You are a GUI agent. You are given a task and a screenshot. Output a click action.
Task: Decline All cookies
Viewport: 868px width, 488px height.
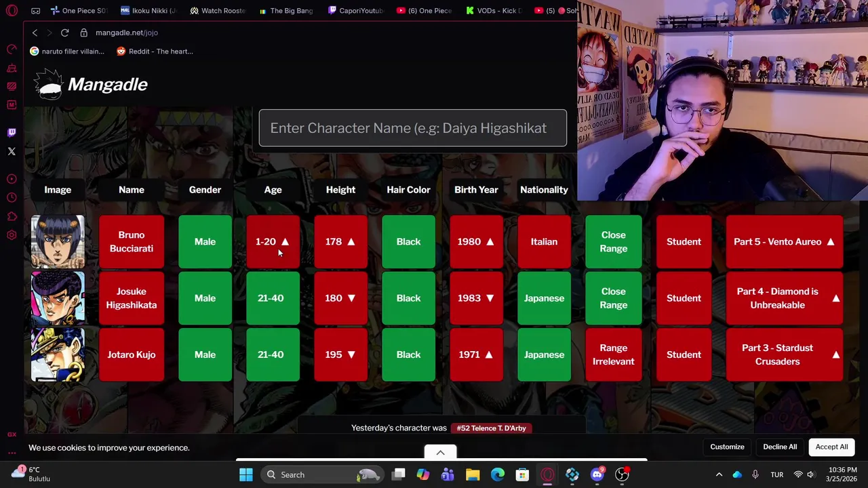click(780, 447)
